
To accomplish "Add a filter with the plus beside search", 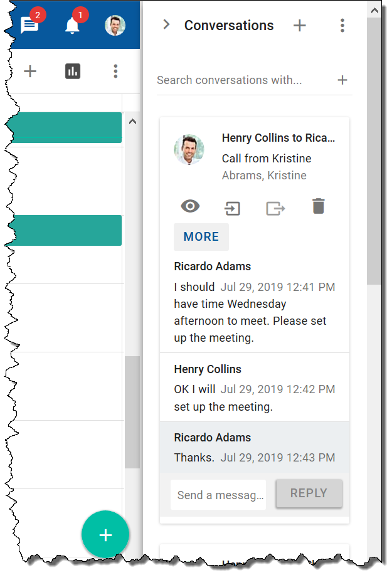I will coord(342,80).
